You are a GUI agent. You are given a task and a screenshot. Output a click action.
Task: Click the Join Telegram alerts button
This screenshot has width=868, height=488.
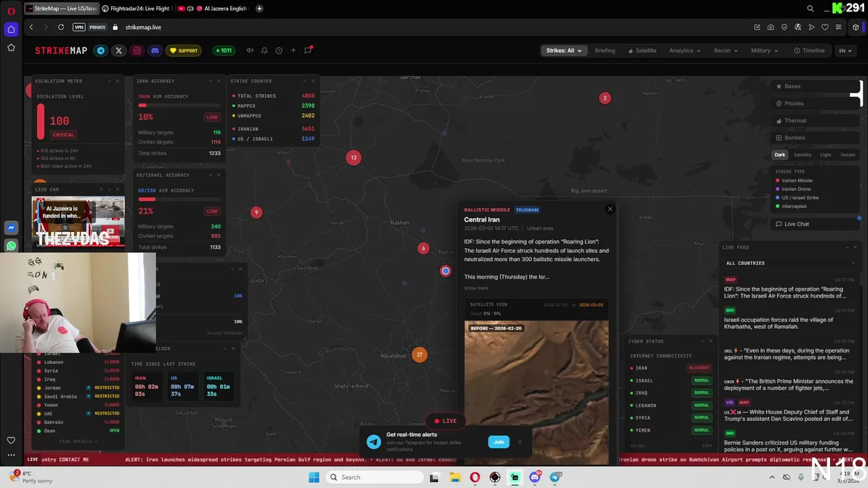pyautogui.click(x=498, y=442)
